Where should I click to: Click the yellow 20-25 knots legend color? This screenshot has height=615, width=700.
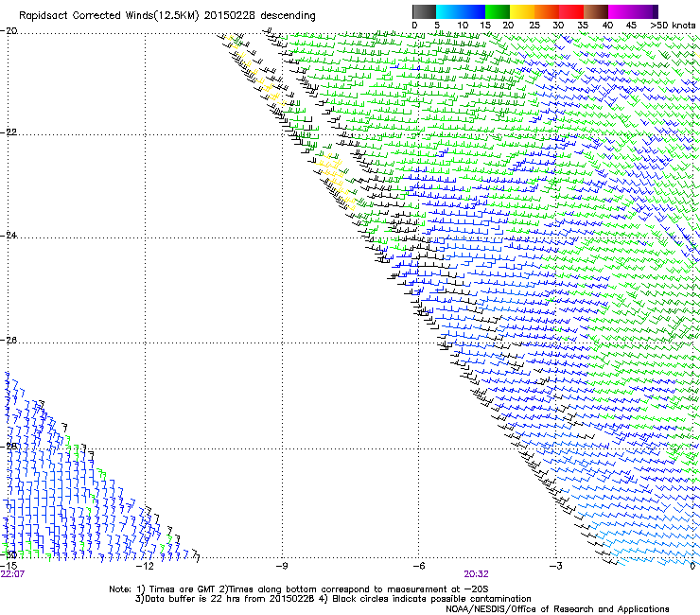click(x=522, y=11)
